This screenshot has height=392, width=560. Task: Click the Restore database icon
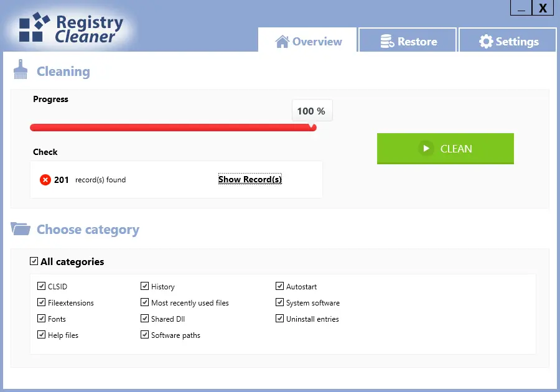click(387, 42)
